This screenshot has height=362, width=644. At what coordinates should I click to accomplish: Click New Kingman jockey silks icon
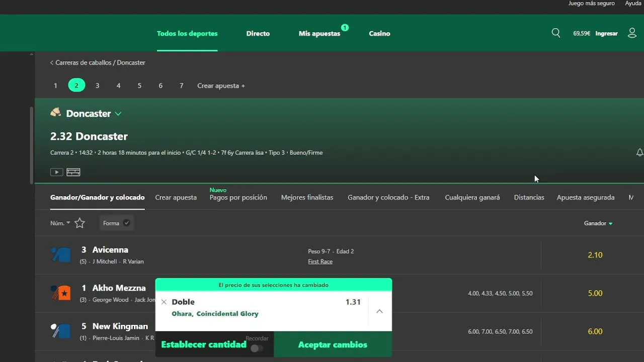coord(61,331)
